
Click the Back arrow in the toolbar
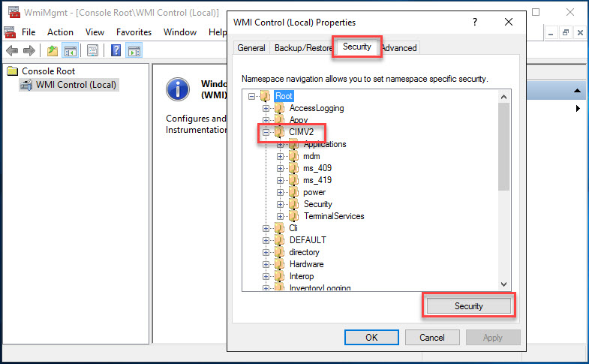click(11, 51)
